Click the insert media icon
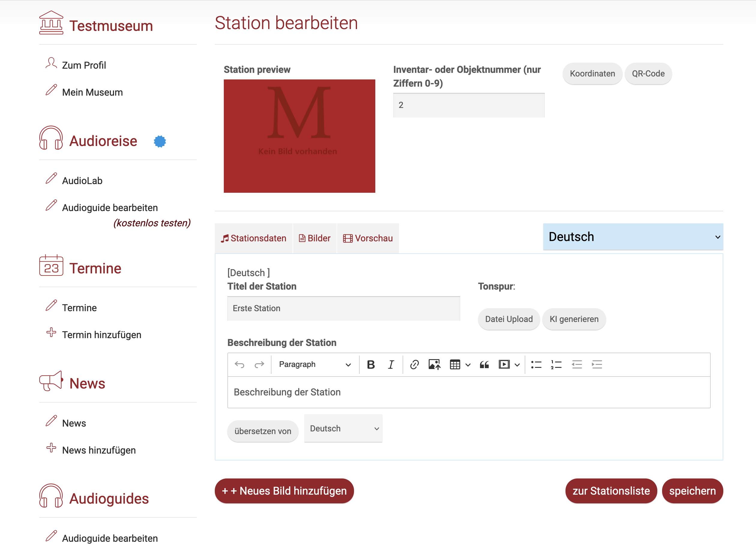Image resolution: width=756 pixels, height=557 pixels. pos(504,365)
